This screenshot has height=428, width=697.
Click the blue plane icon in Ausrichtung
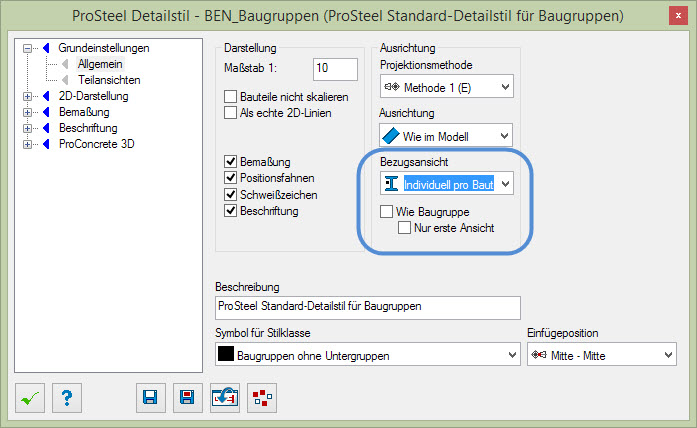[x=391, y=136]
